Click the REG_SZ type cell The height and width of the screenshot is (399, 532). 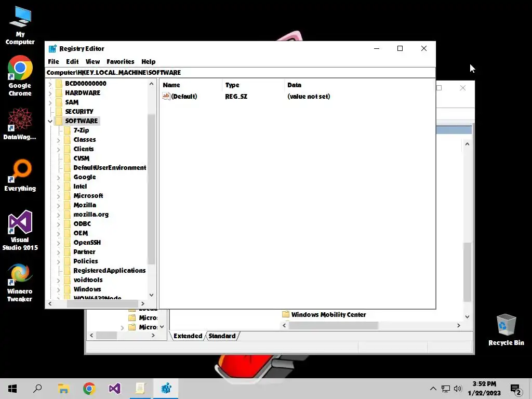coord(236,96)
